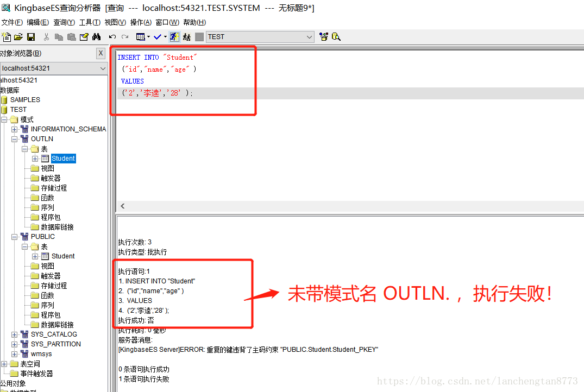Screen dimensions: 584x392
Task: Select 程序包 folder under OUTLN
Action: click(51, 217)
